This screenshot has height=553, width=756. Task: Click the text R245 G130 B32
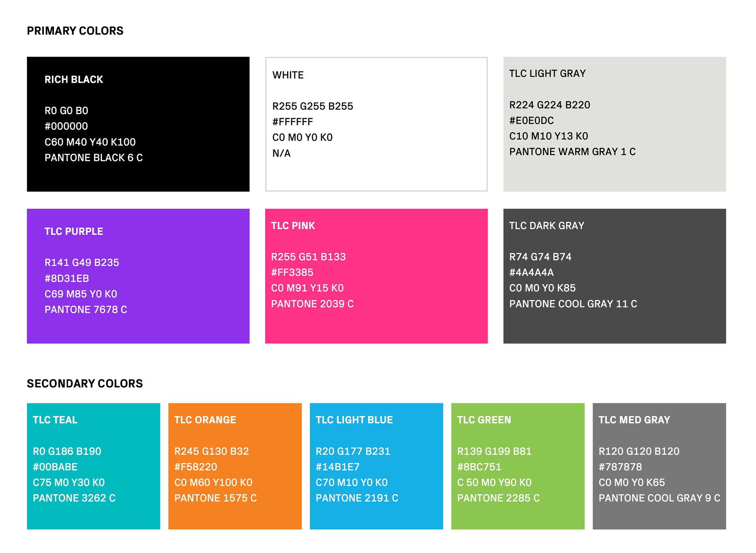(x=211, y=451)
